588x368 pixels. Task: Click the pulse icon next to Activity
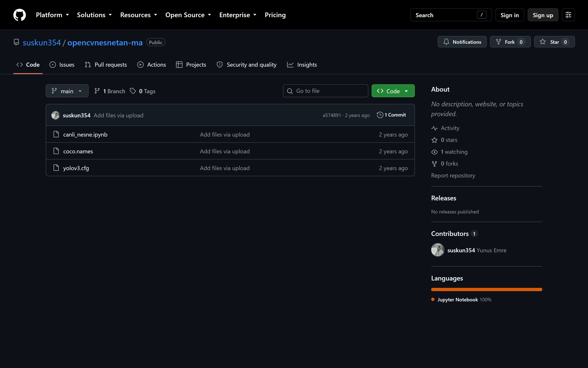(x=434, y=128)
